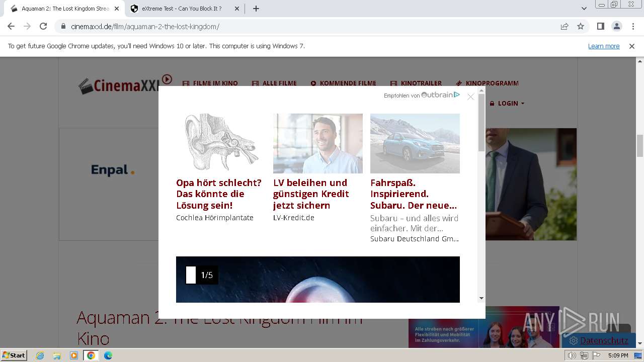Open Chrome three-dot menu
The height and width of the screenshot is (362, 644).
click(x=633, y=27)
